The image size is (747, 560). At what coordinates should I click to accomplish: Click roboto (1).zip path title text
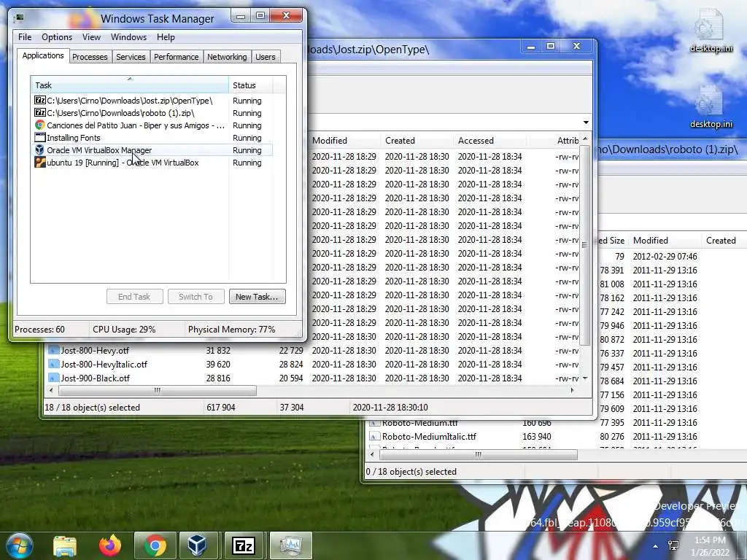668,149
